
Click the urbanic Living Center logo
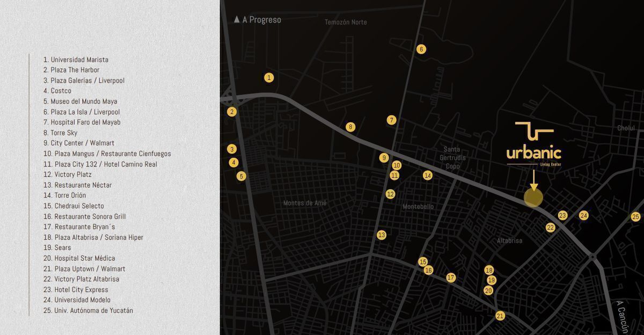click(534, 144)
